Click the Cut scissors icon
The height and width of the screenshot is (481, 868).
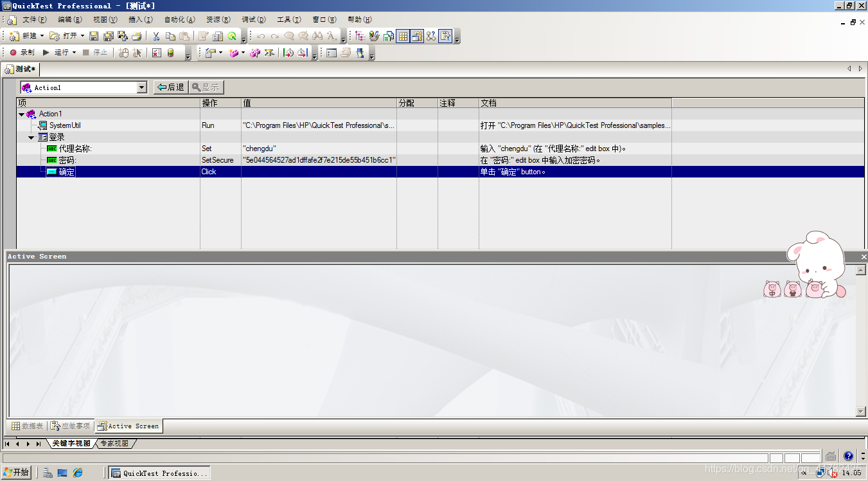156,36
